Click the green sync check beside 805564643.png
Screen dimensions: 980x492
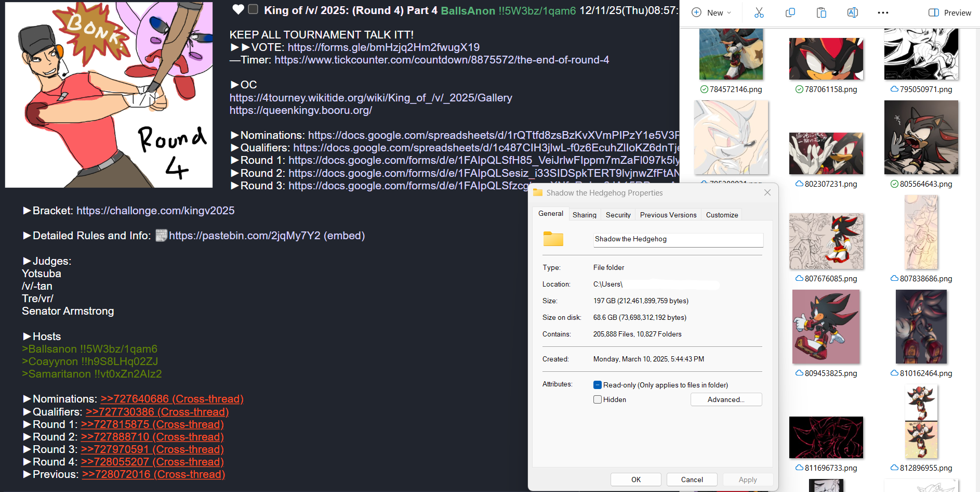[x=894, y=184]
